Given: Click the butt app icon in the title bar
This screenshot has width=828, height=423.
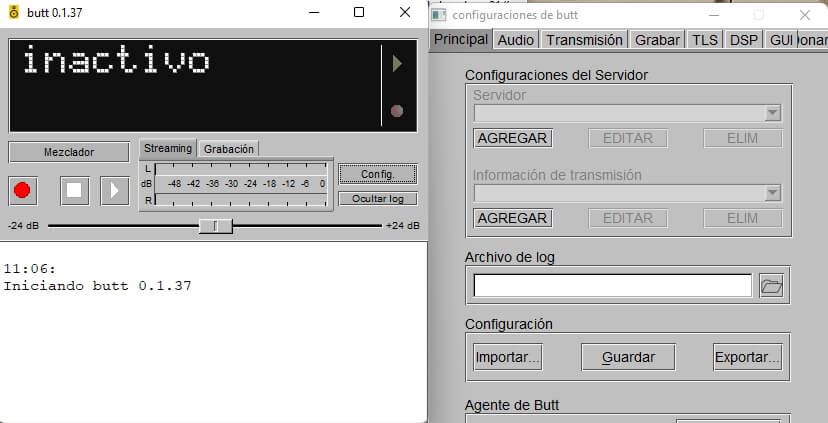Looking at the screenshot, I should point(14,12).
